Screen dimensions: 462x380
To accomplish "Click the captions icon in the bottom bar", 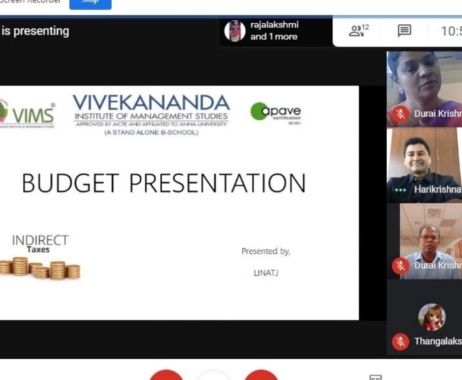I will [x=376, y=377].
